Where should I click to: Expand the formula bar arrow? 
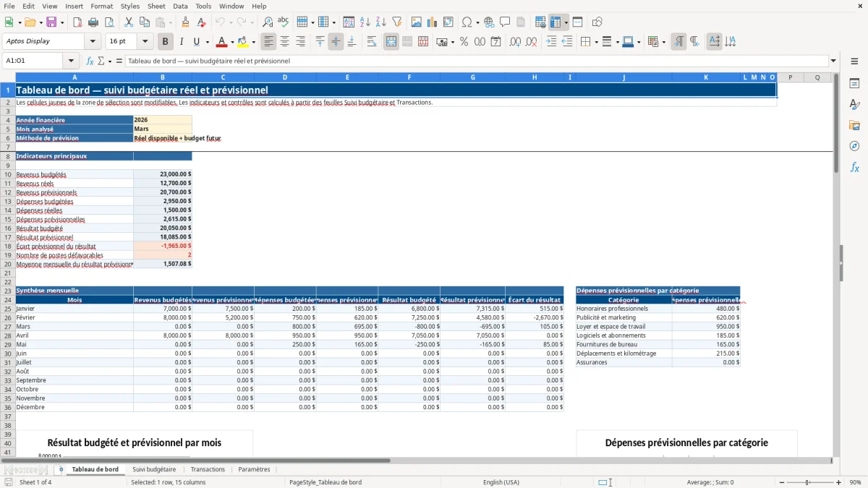point(833,61)
